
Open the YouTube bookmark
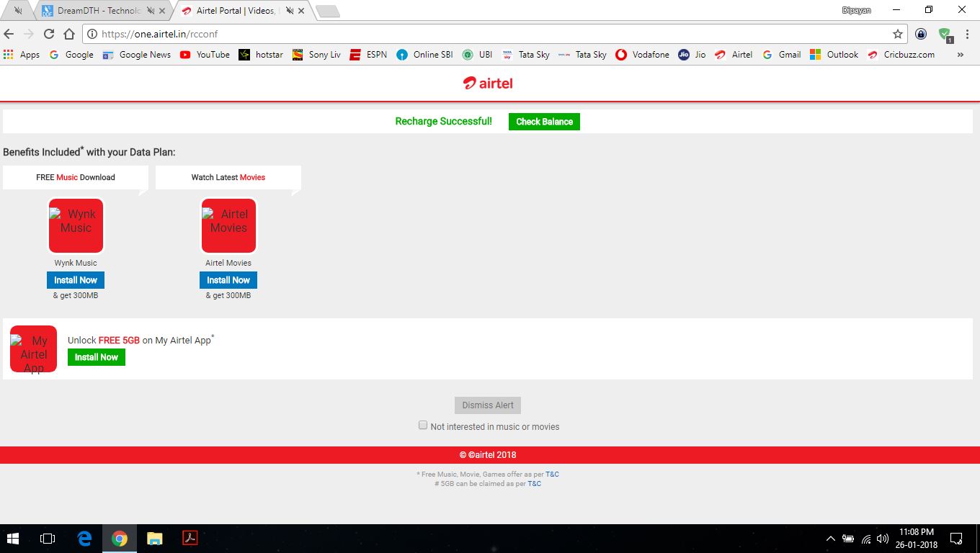point(205,55)
